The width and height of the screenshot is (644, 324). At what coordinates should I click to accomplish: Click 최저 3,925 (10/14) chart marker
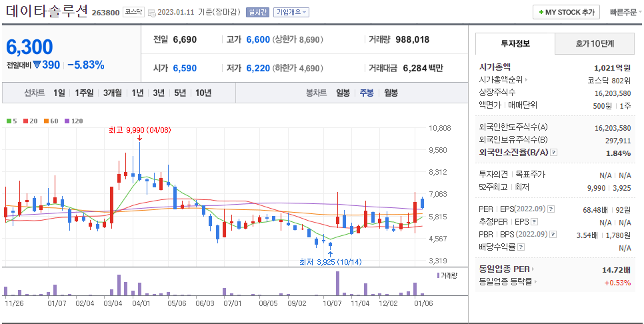tap(331, 261)
